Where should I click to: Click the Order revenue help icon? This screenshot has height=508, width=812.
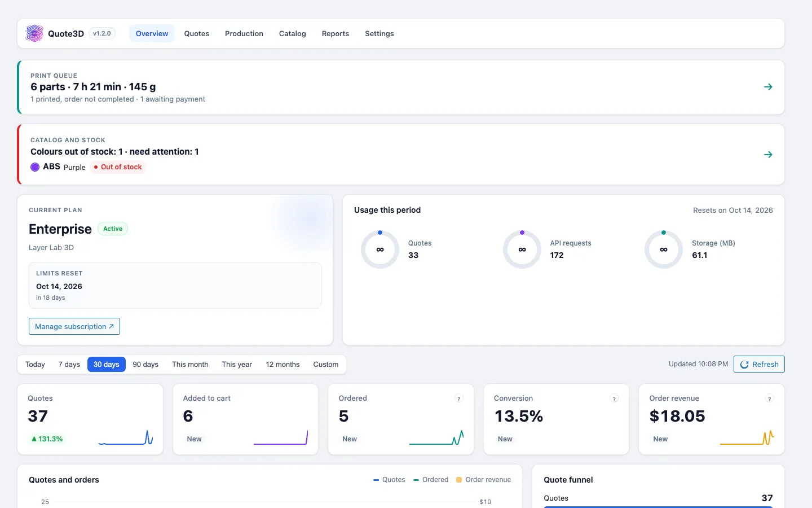pos(769,398)
